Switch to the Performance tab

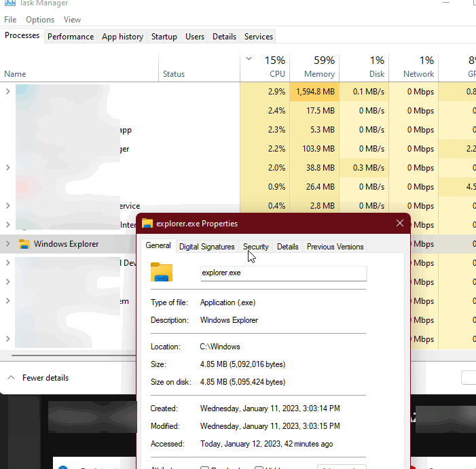coord(71,37)
